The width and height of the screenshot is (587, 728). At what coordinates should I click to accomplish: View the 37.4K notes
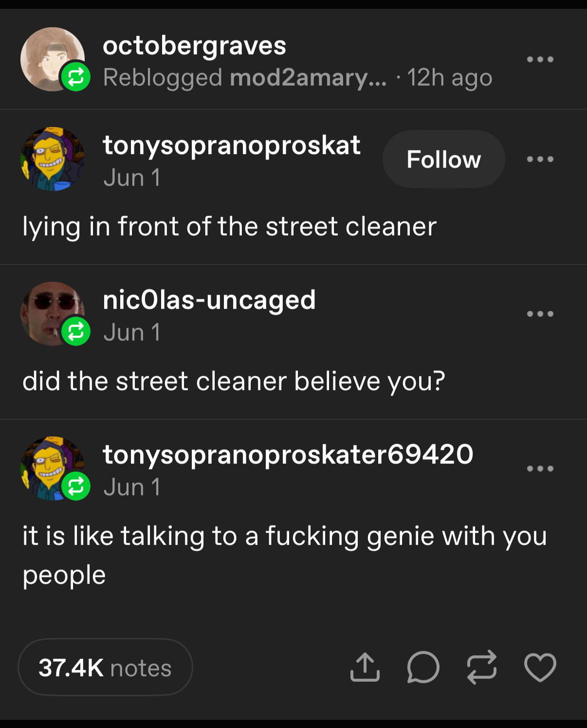pos(105,667)
